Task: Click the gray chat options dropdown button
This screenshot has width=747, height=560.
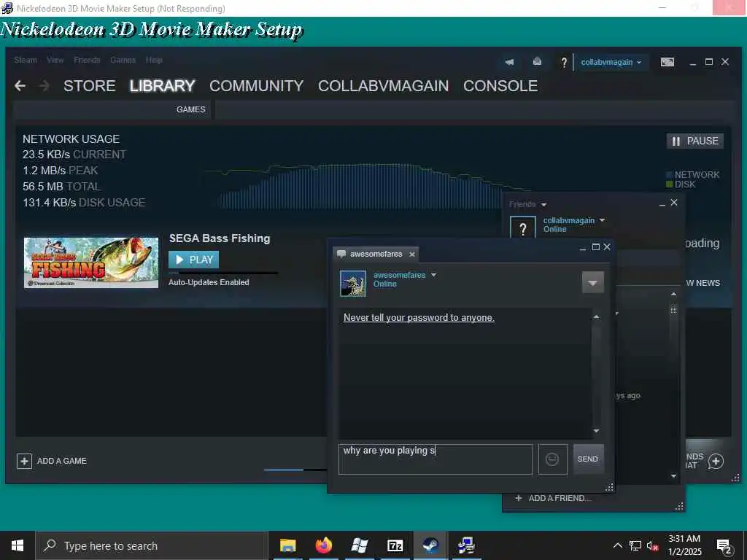Action: [x=592, y=282]
